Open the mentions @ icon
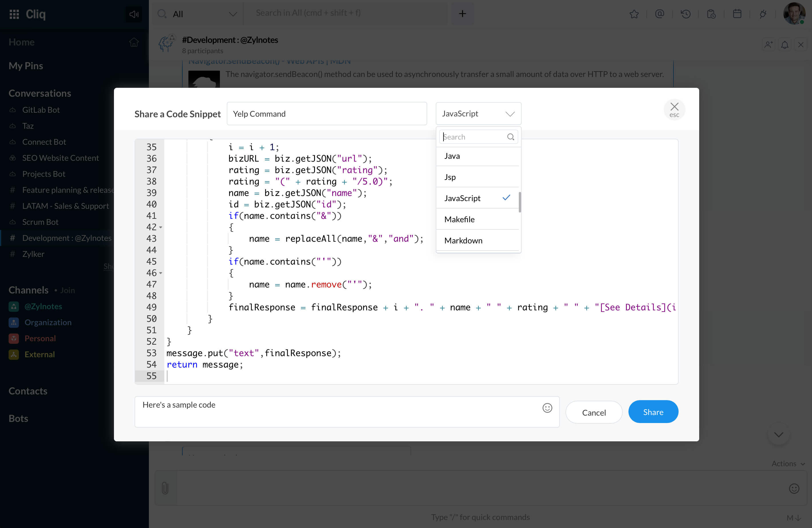 click(x=659, y=14)
